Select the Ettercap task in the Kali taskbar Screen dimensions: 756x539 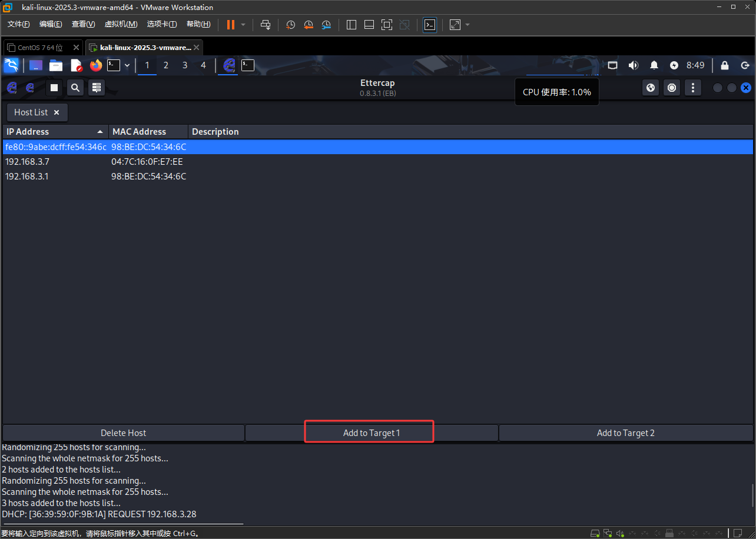[228, 65]
